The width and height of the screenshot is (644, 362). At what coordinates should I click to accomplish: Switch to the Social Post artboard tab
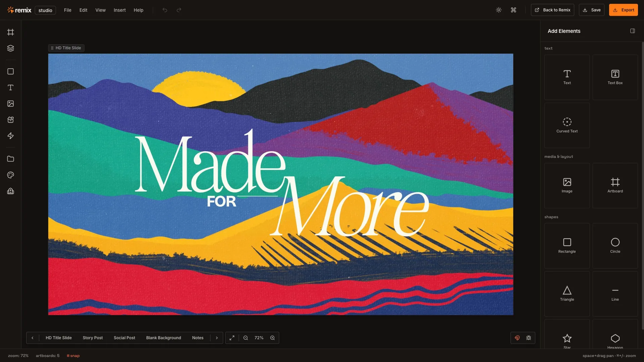point(124,338)
